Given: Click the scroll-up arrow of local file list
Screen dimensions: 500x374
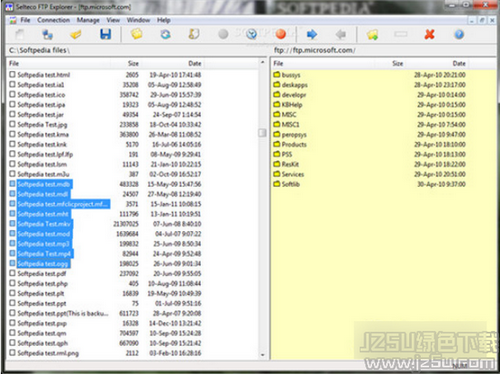Looking at the screenshot, I should pos(262,62).
